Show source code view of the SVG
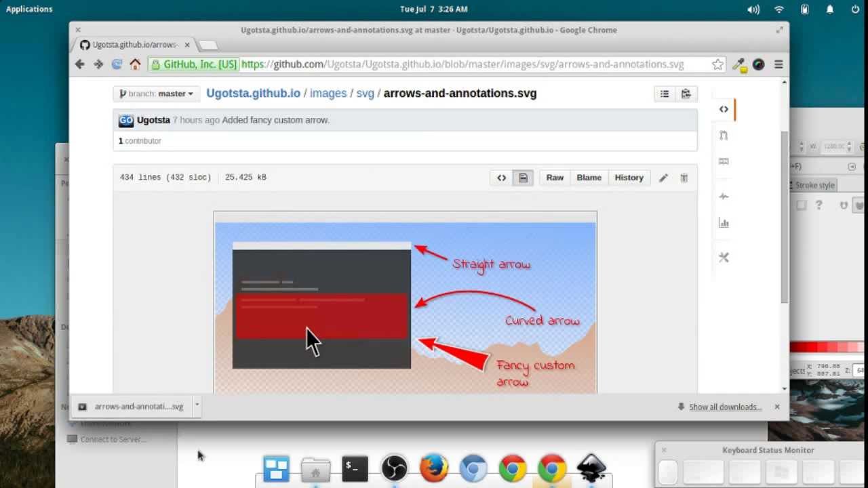This screenshot has height=488, width=868. click(501, 178)
